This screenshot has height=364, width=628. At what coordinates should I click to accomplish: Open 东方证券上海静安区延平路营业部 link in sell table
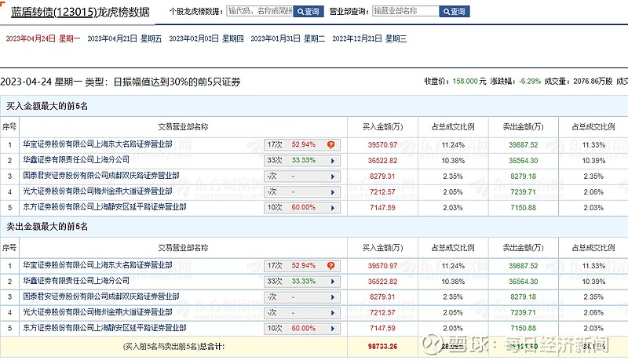click(x=104, y=328)
